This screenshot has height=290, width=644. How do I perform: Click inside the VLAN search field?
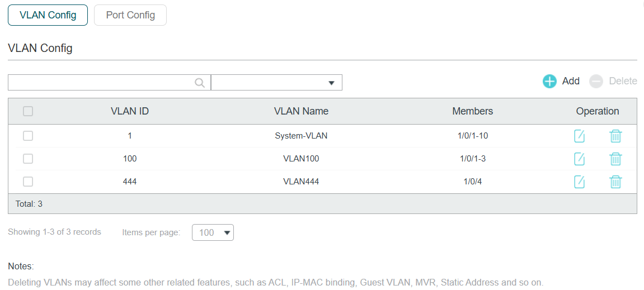pos(101,83)
